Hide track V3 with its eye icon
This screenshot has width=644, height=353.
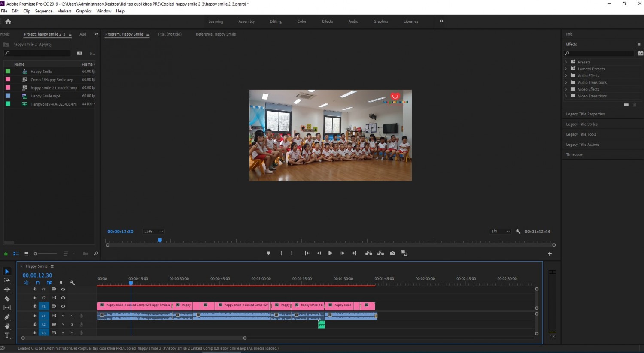[63, 289]
